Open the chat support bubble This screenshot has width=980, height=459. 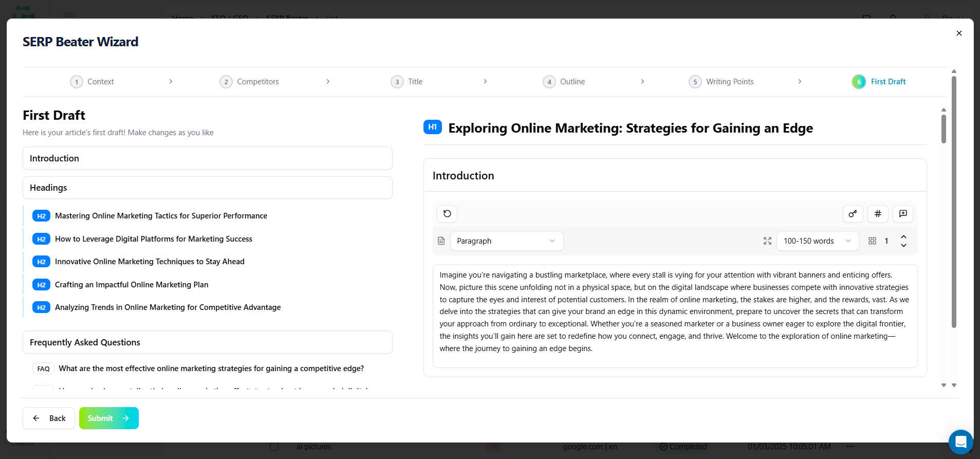960,442
